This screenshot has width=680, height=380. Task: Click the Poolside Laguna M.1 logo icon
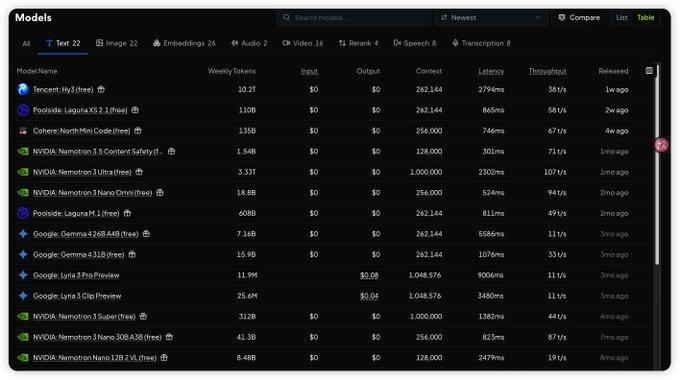tap(23, 213)
